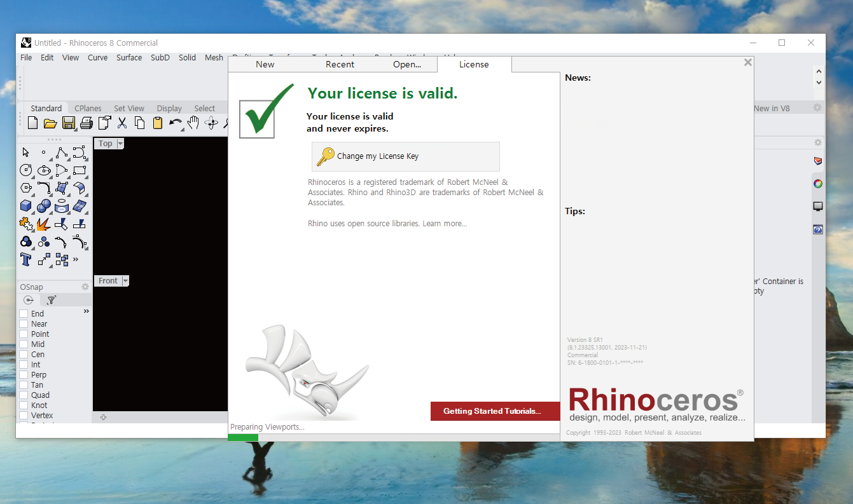Open the Front viewport dropdown arrow
The height and width of the screenshot is (504, 853).
pyautogui.click(x=125, y=281)
